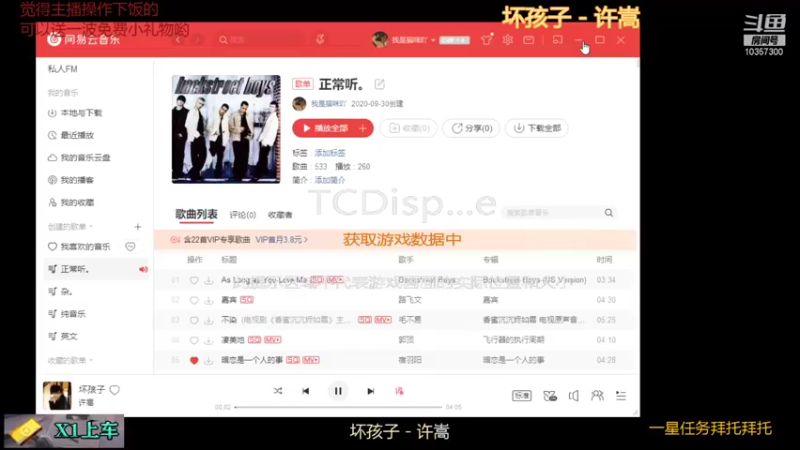
Task: Like the song As Long as You Love Me
Action: click(x=194, y=280)
